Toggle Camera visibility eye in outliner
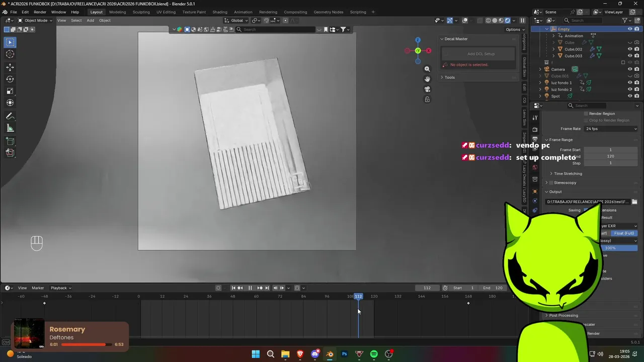 [629, 69]
